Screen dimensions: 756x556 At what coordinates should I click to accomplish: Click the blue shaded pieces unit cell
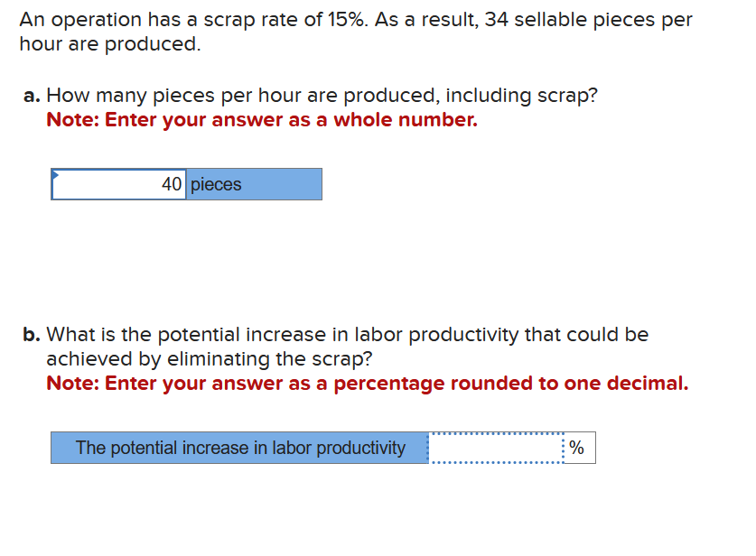click(x=253, y=184)
